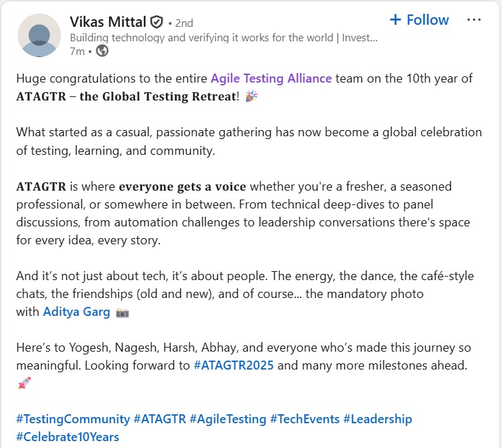502x448 pixels.
Task: Click the profile headline text
Action: pos(223,37)
